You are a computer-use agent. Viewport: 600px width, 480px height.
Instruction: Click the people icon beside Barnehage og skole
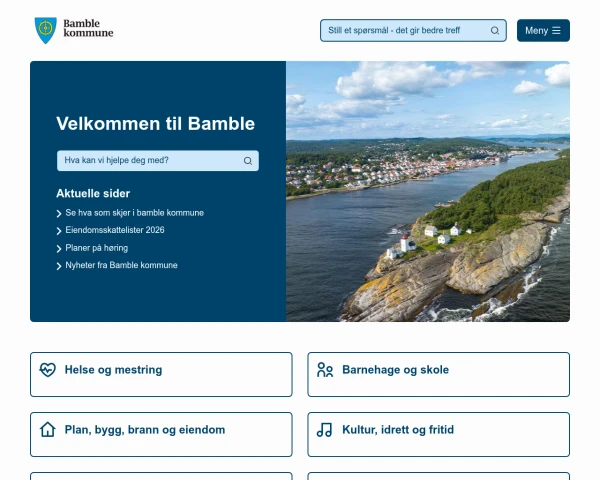[325, 370]
